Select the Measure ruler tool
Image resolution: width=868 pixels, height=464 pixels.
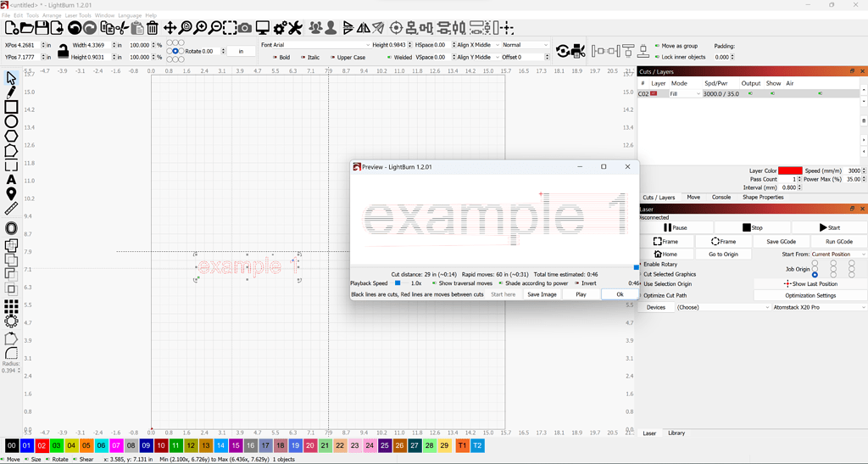11,209
